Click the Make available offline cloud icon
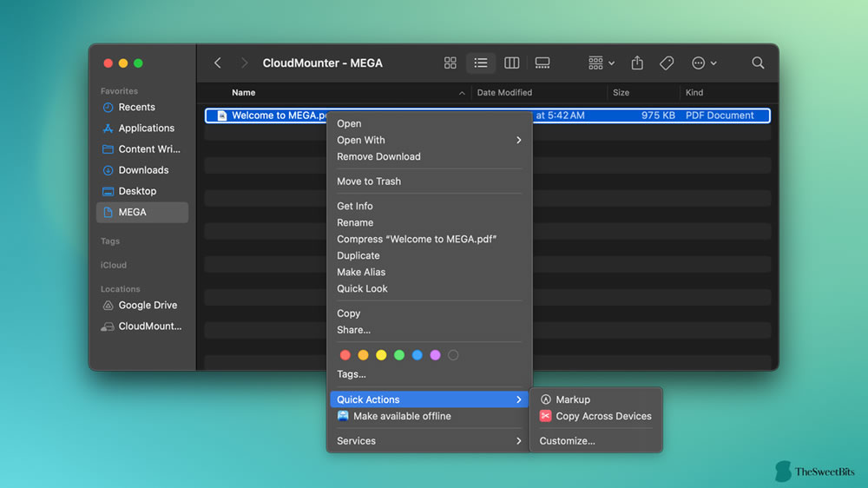868x488 pixels. pos(343,416)
